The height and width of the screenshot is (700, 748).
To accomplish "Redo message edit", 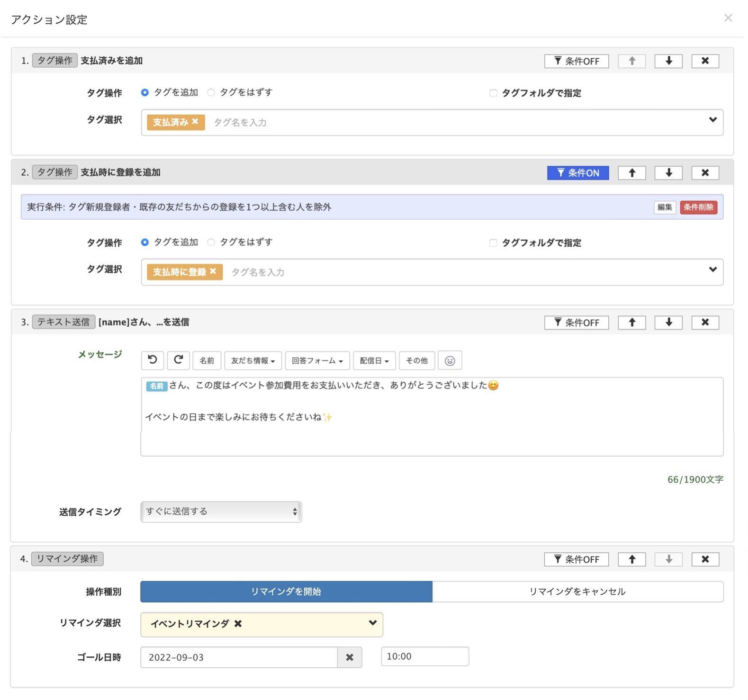I will click(x=179, y=360).
